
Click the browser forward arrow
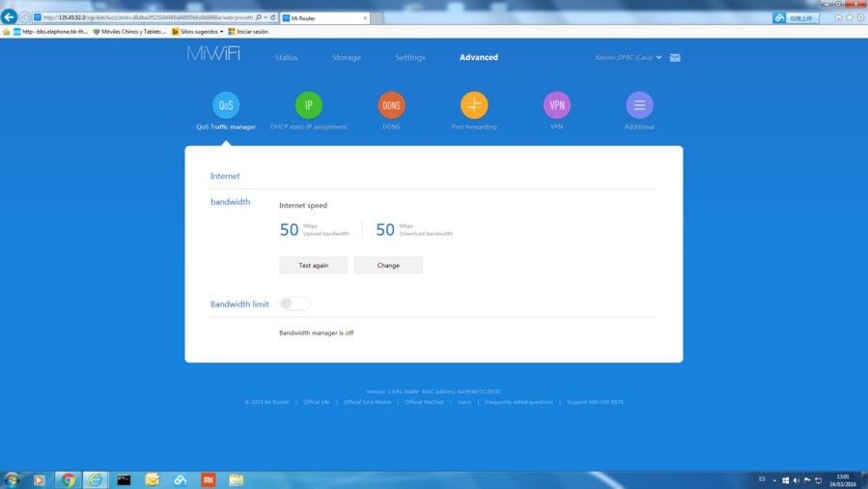click(x=25, y=17)
